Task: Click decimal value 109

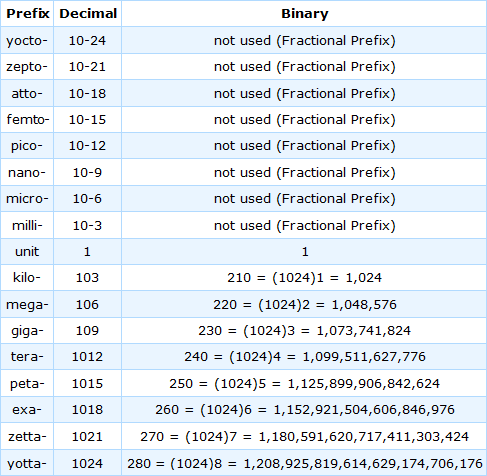Action: (88, 331)
